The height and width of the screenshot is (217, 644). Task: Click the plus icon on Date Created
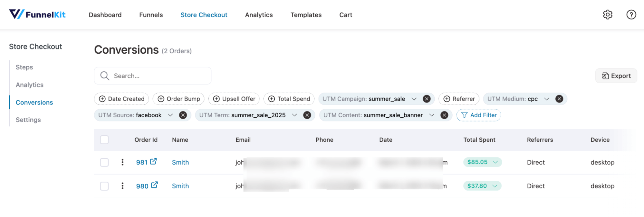point(102,99)
